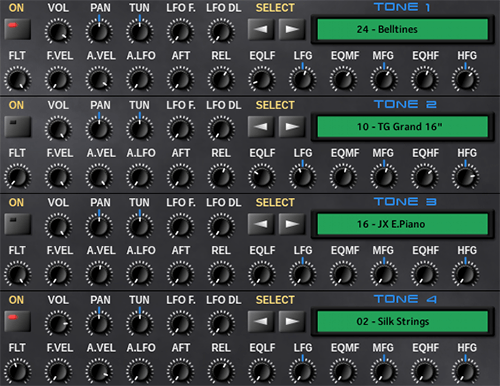Image resolution: width=500 pixels, height=386 pixels.
Task: Turn off Tone 4 with ON button
Action: pos(18,321)
